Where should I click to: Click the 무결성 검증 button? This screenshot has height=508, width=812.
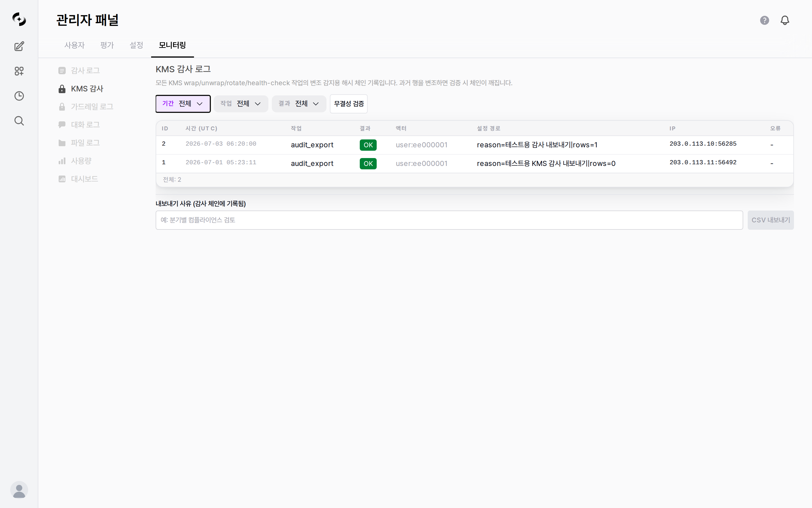(x=348, y=104)
